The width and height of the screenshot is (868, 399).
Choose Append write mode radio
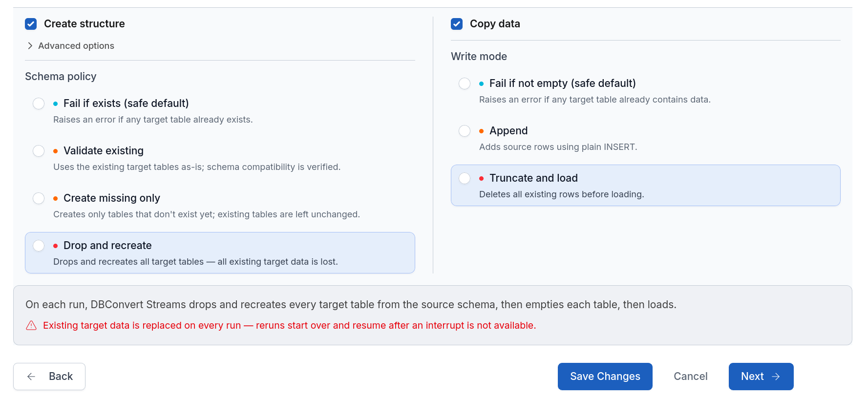[x=465, y=131]
